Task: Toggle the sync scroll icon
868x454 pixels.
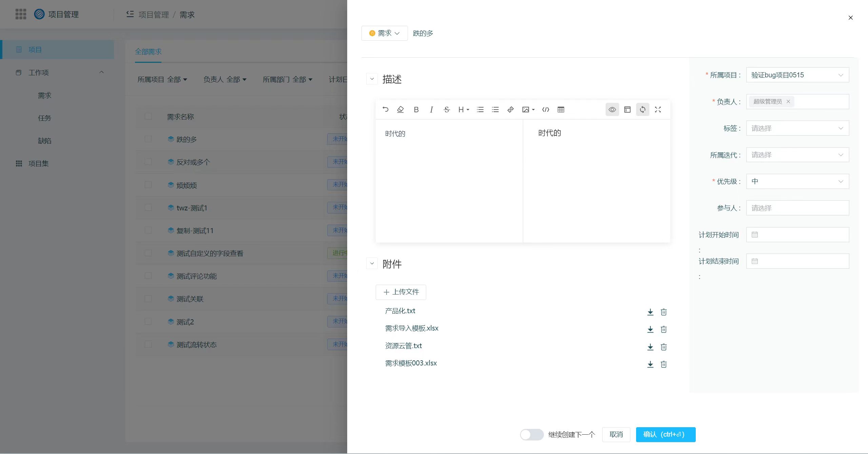Action: click(643, 109)
